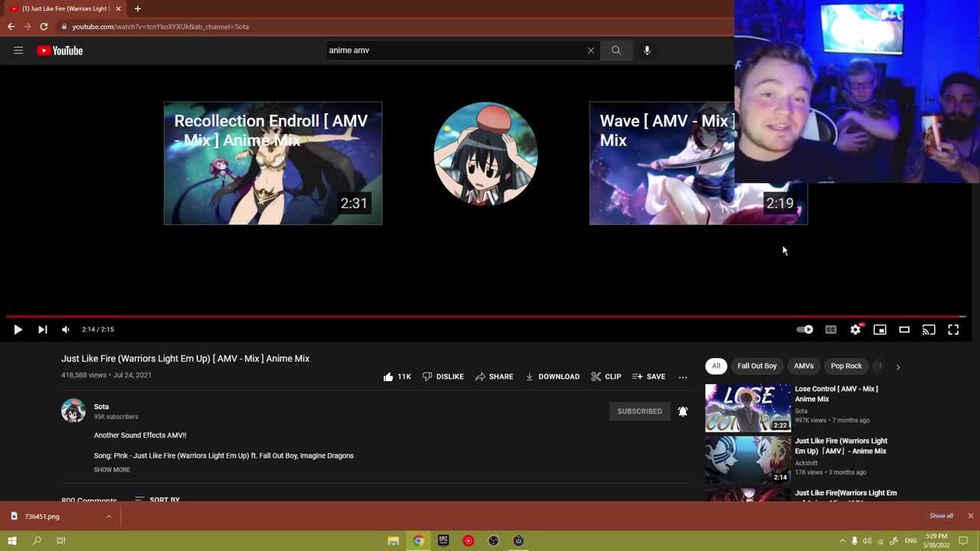Screen dimensions: 980x551
Task: Seek on the red progress bar
Action: pyautogui.click(x=485, y=316)
